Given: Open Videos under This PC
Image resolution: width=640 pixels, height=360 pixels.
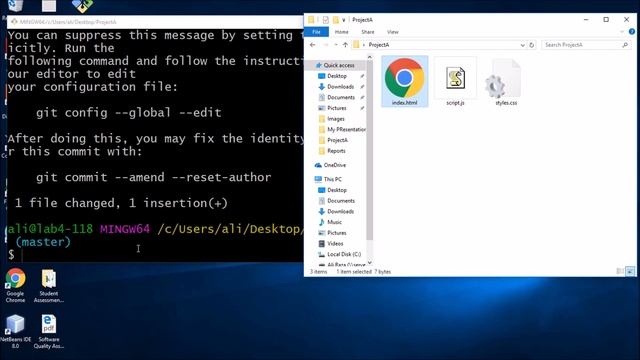Looking at the screenshot, I should pos(335,243).
